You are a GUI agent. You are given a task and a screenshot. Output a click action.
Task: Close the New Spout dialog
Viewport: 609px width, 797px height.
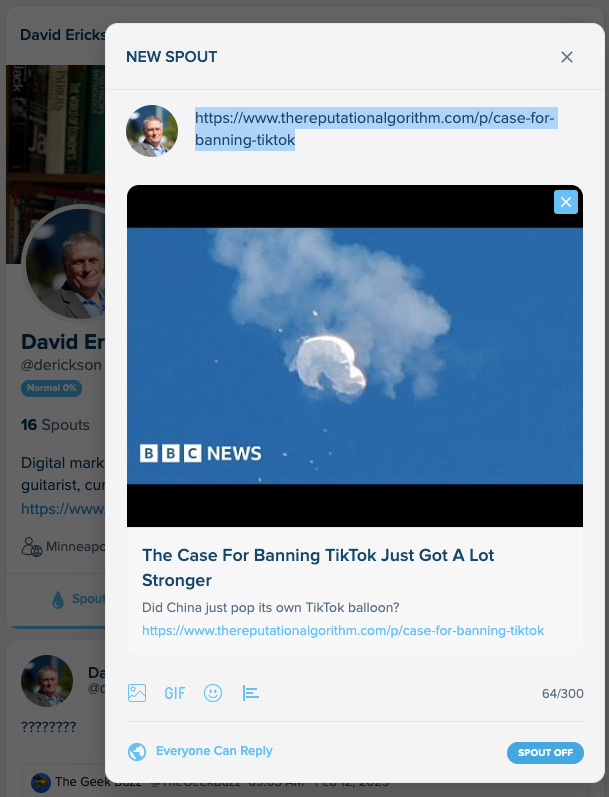(567, 57)
